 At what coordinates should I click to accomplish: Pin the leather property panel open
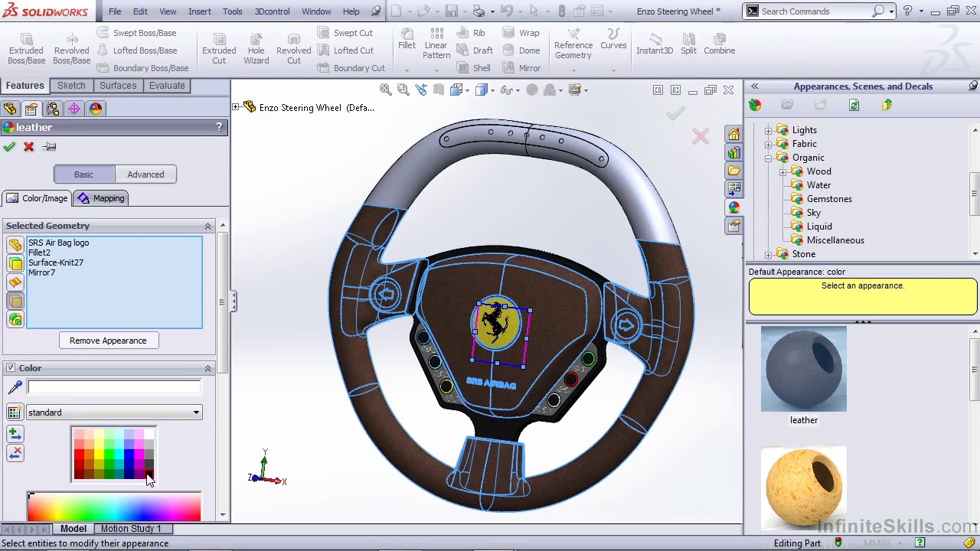pyautogui.click(x=50, y=147)
